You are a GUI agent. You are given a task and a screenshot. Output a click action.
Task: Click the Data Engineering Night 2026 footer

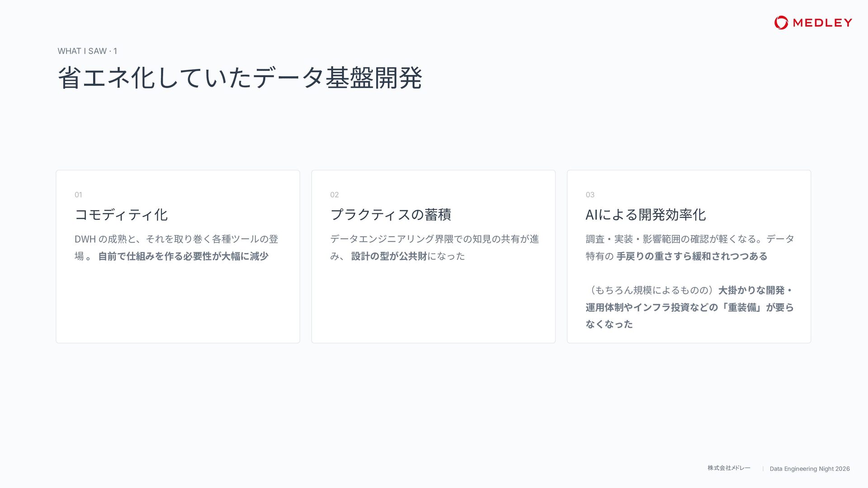[x=810, y=469]
